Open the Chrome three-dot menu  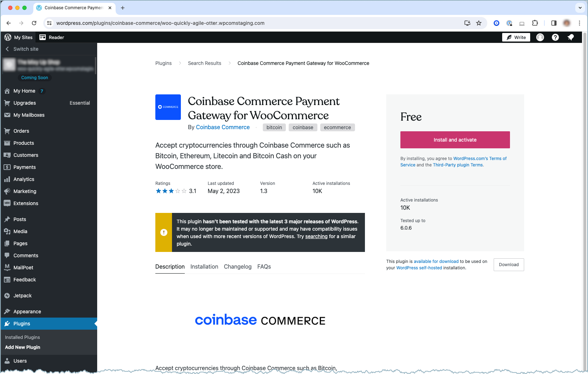click(579, 23)
